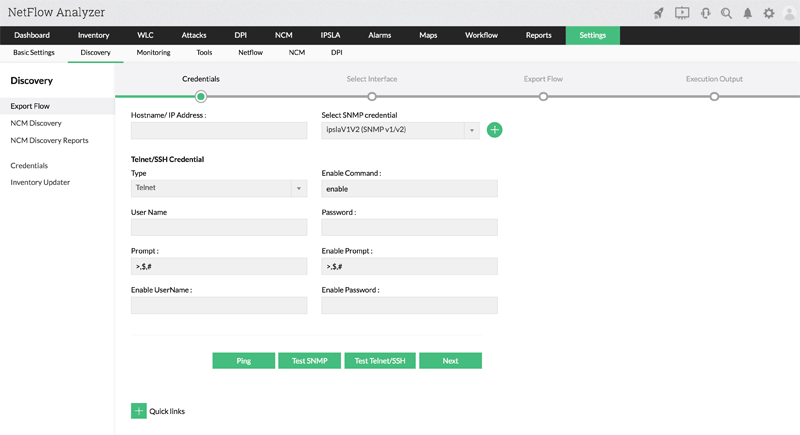The width and height of the screenshot is (800, 435).
Task: Focus the Enable Prompt field
Action: 409,266
